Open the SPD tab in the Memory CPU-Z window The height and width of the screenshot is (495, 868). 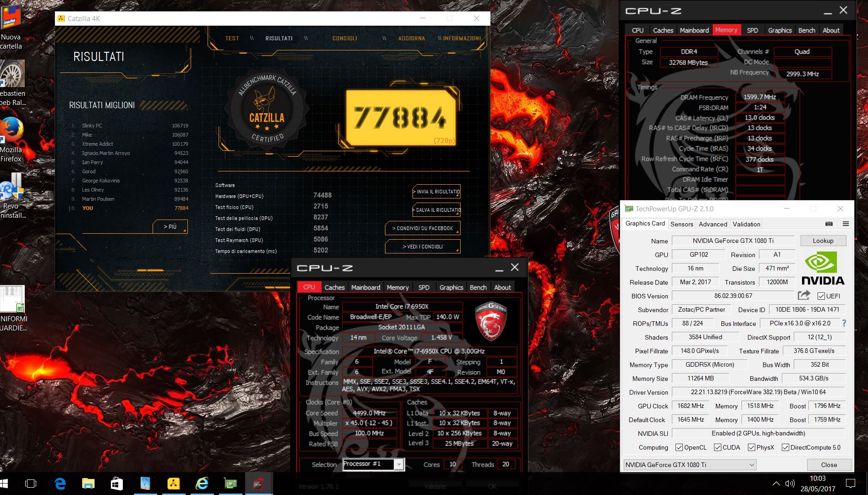pos(753,30)
